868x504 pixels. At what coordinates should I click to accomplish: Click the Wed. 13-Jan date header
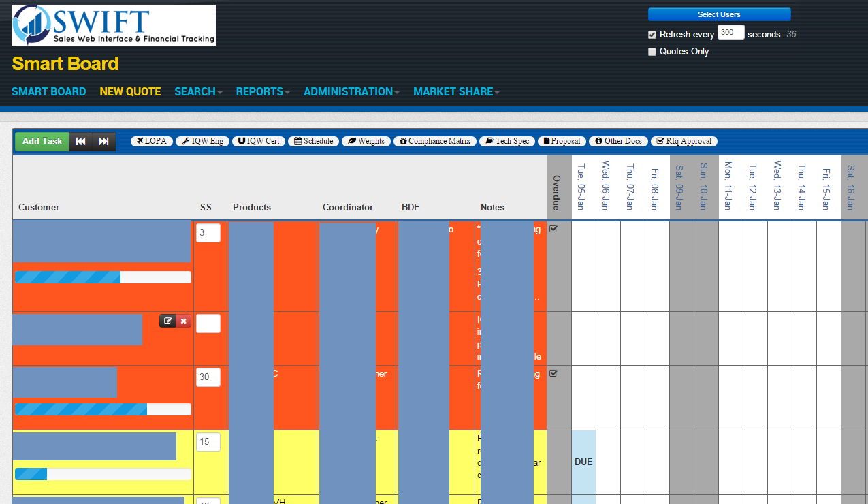[x=777, y=186]
